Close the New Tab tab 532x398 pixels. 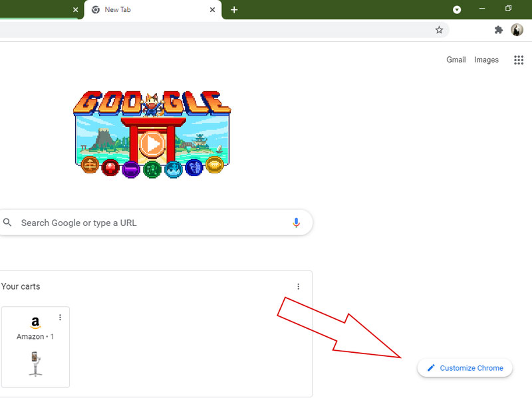(212, 10)
